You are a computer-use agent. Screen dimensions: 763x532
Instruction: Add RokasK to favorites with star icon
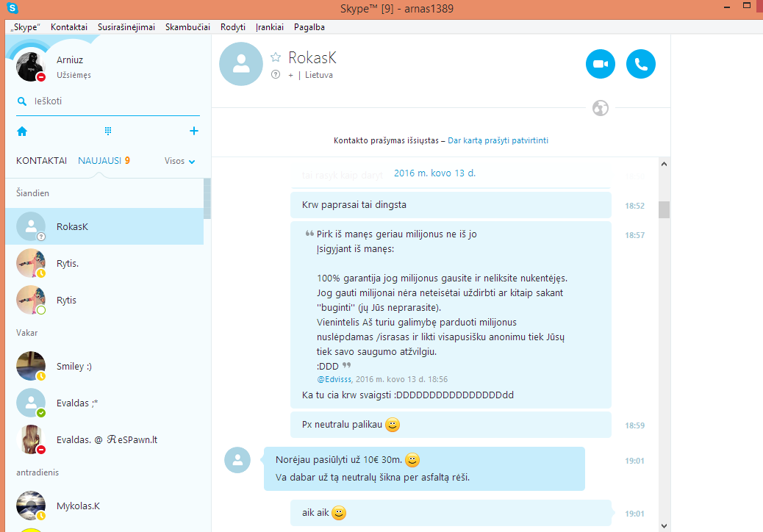click(276, 57)
